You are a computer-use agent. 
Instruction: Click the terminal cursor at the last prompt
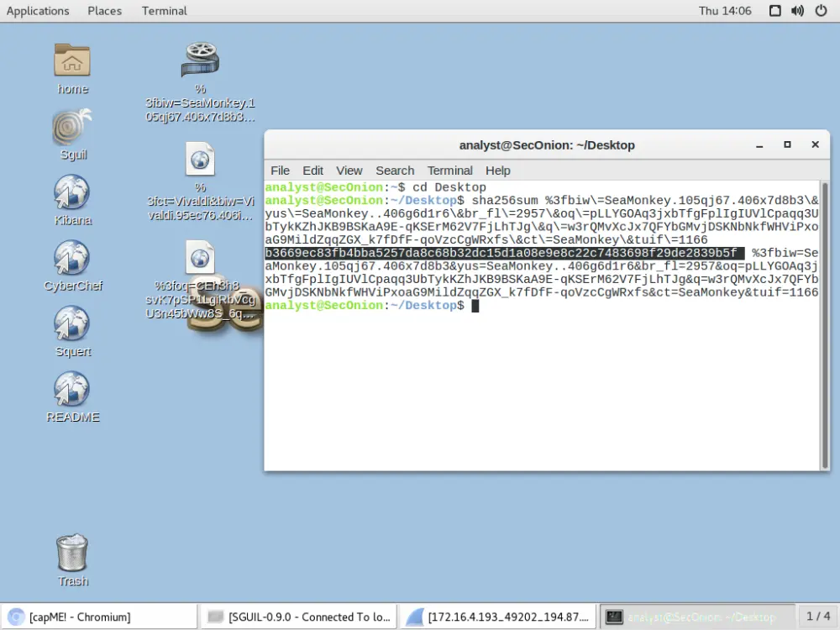(475, 306)
